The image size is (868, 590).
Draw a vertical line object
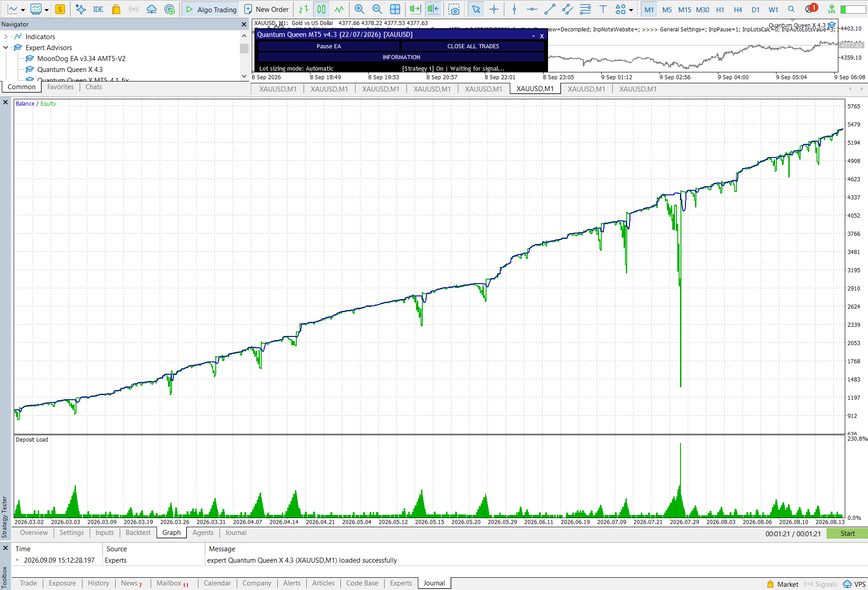[514, 9]
